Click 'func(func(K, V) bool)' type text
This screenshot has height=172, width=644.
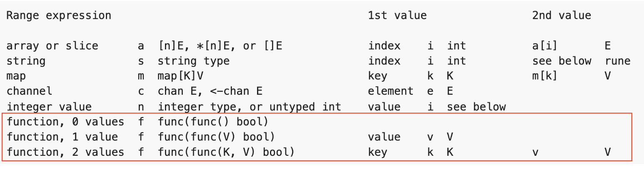pos(226,152)
